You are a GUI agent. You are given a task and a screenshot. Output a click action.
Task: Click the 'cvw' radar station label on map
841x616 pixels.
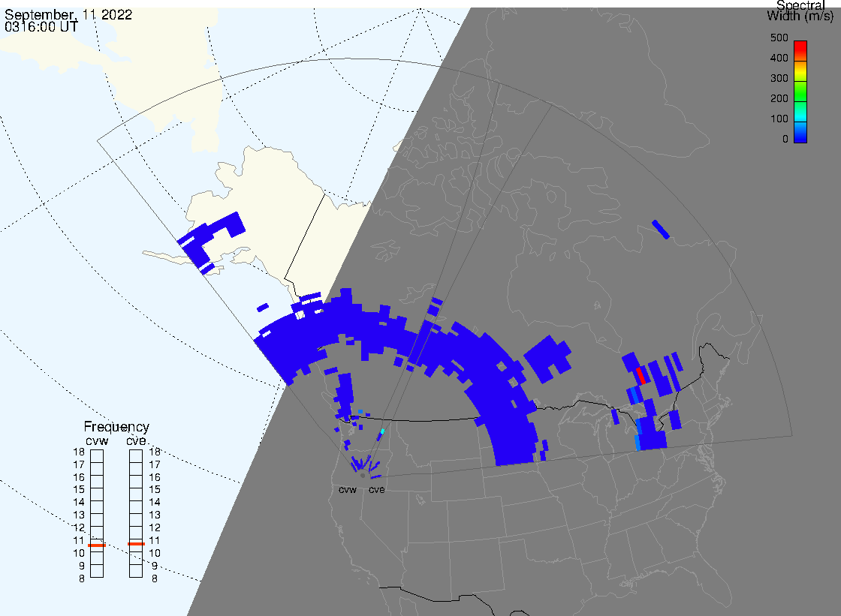coord(348,490)
